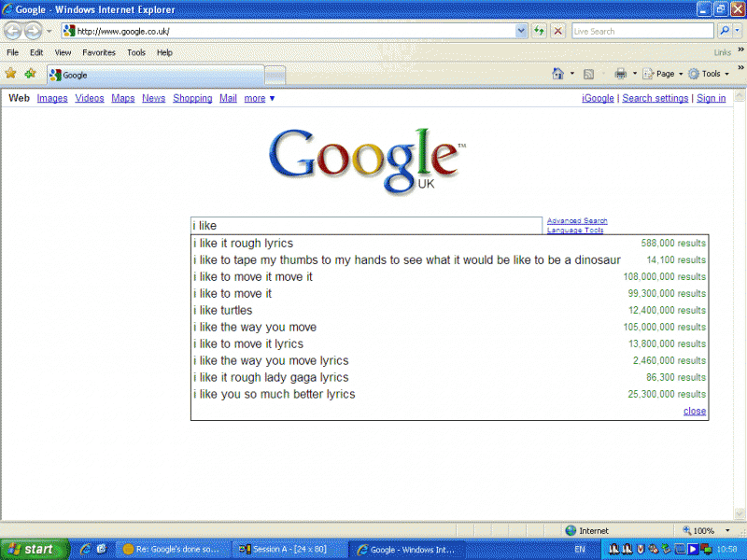Viewport: 747px width, 560px height.
Task: Expand the address bar history dropdown
Action: coord(521,32)
